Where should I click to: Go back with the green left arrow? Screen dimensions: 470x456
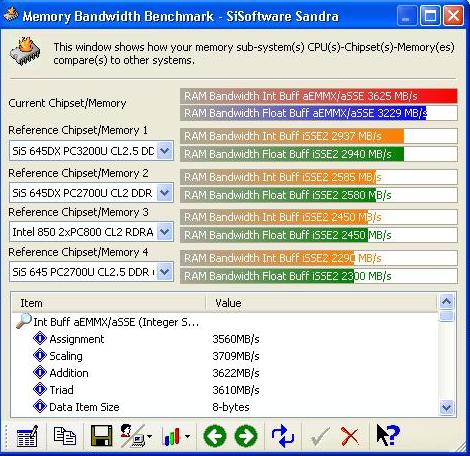215,436
